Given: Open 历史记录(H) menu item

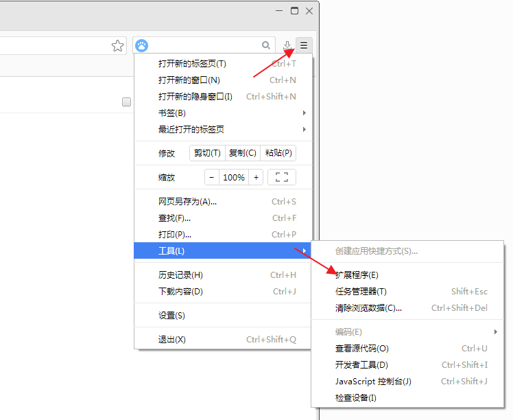Looking at the screenshot, I should click(222, 275).
